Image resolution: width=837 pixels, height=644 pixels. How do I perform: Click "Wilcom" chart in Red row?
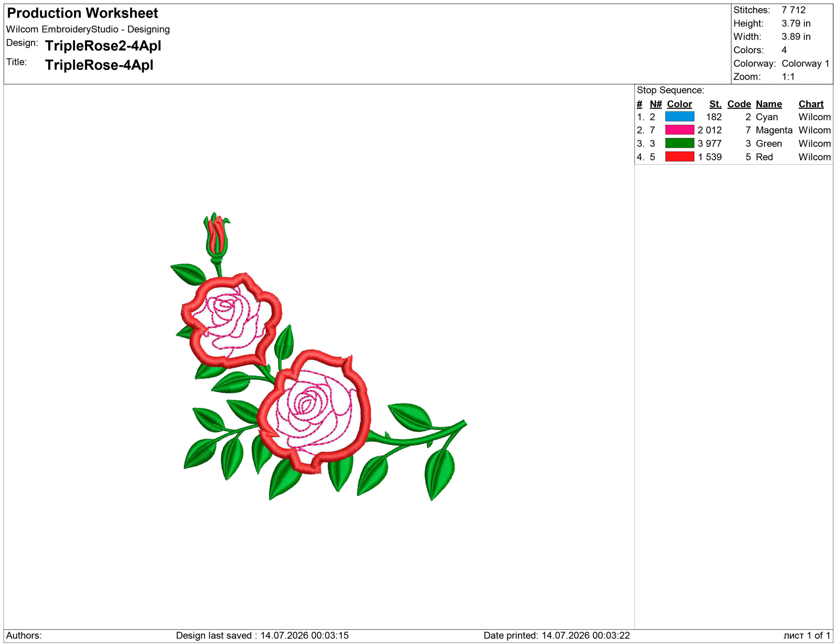click(814, 157)
